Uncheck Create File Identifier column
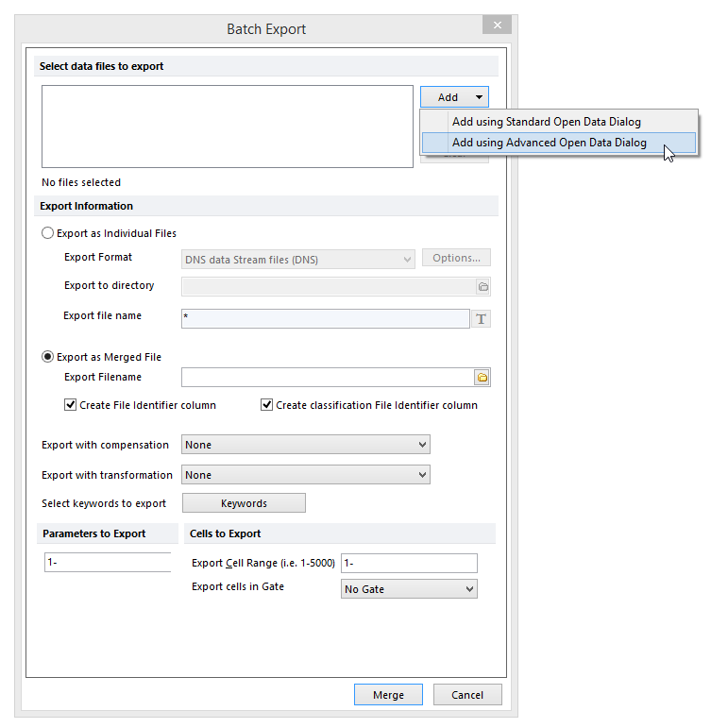 [71, 405]
